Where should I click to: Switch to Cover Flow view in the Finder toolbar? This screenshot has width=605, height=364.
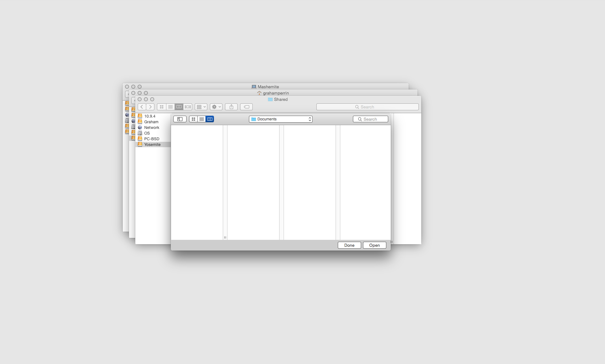188,107
